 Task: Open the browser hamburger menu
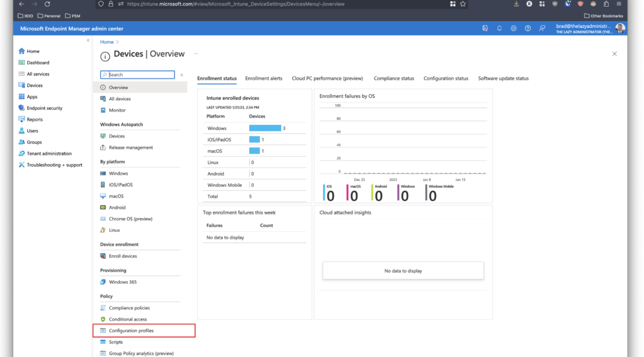(619, 4)
